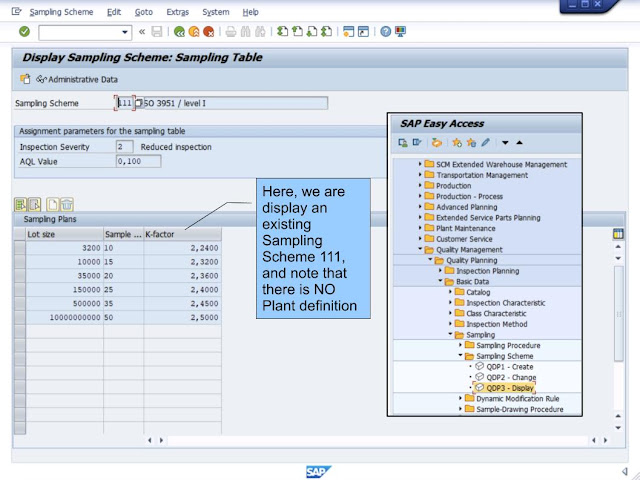The width and height of the screenshot is (640, 480).
Task: Click the green Back icon
Action: [179, 32]
